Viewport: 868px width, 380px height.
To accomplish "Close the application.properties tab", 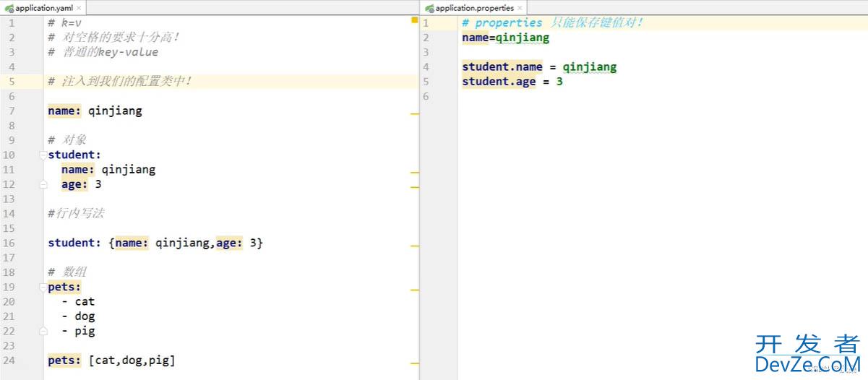I will point(520,8).
